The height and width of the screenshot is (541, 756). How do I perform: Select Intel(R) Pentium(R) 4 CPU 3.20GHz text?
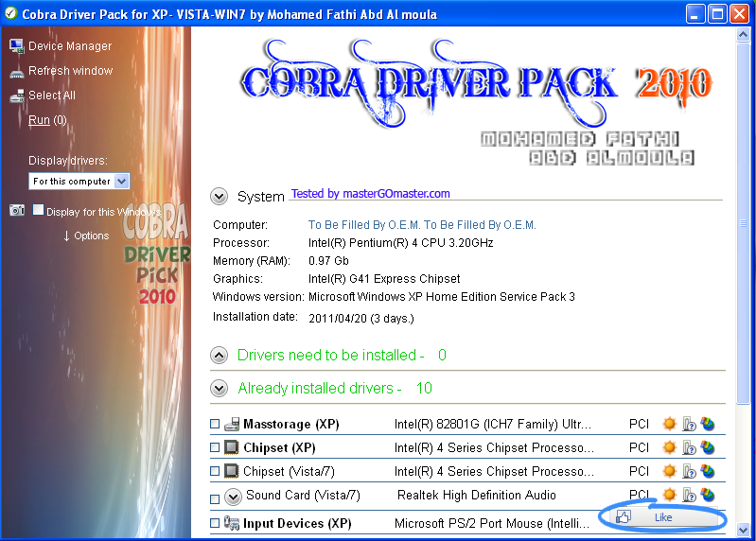pos(400,243)
